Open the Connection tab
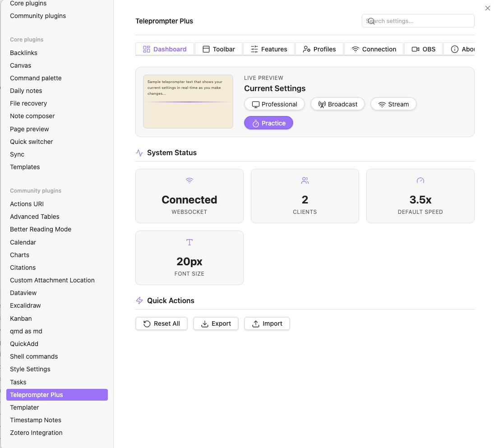 point(374,49)
